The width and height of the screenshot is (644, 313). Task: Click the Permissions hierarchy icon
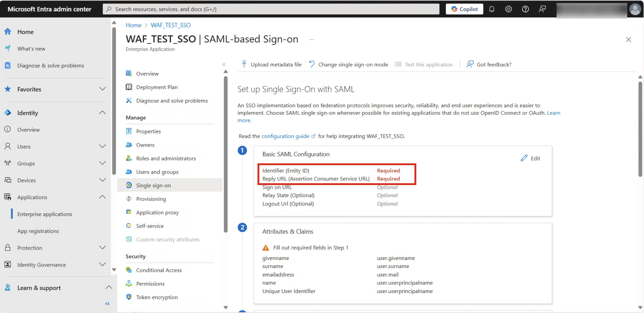coord(129,284)
